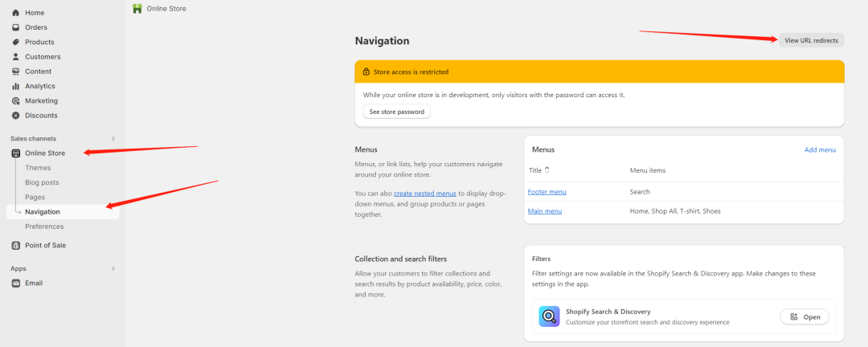Open the Main menu link

coord(545,211)
